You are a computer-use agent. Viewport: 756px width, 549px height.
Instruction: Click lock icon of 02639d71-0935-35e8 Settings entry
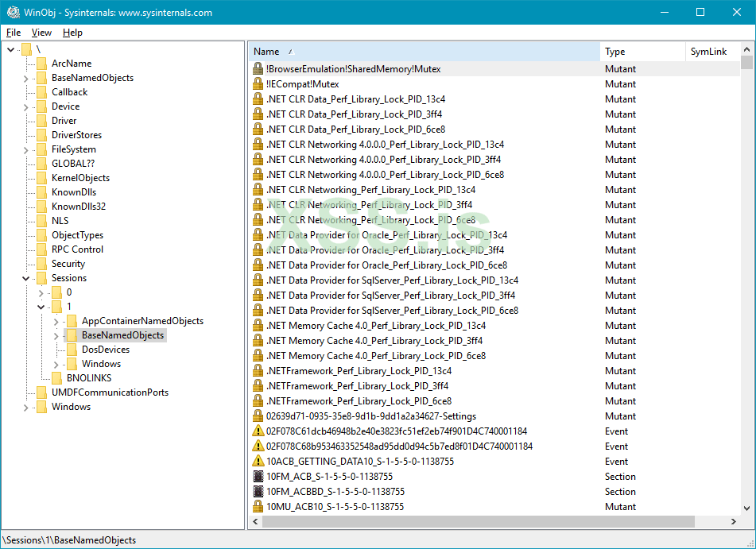(258, 416)
